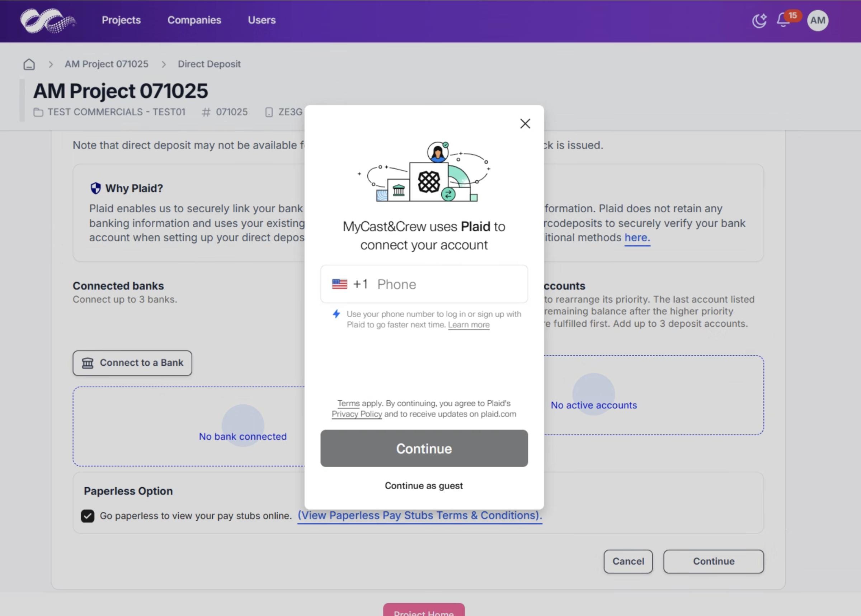Screen dimensions: 861x616
Task: Click the bank icon in Connect to a Bank
Action: click(88, 363)
